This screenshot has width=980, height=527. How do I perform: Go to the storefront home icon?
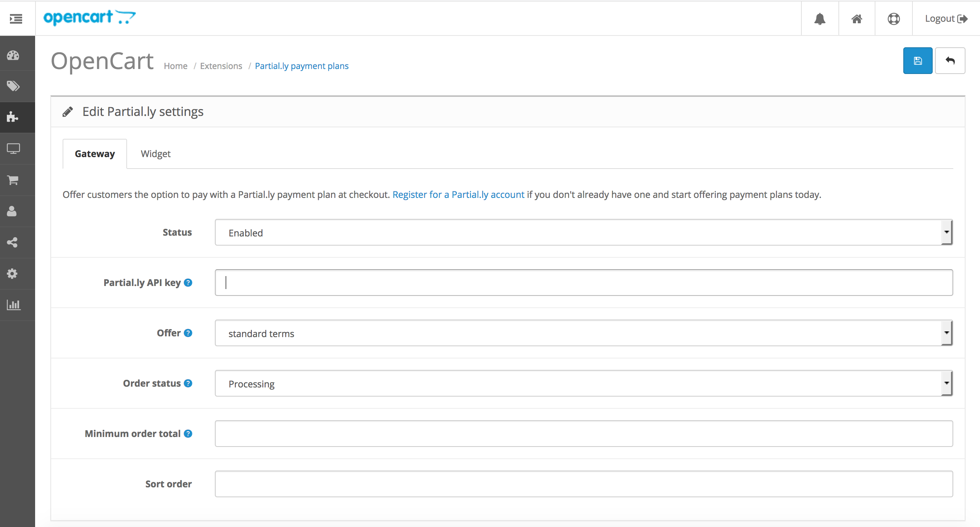857,19
